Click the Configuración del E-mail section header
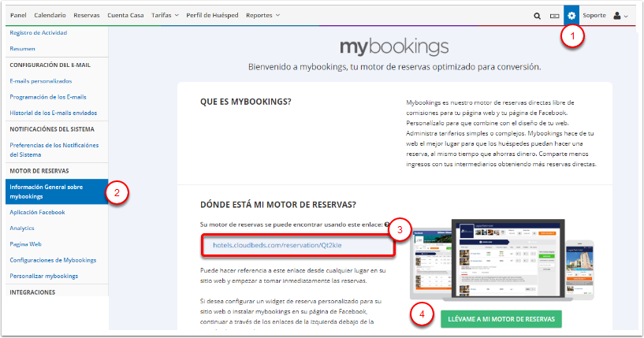Viewport: 644px width, 338px height. pos(50,65)
